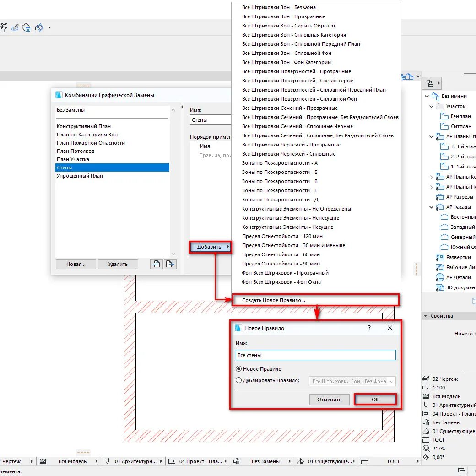The width and height of the screenshot is (476, 476).
Task: Click the dimension standard icon in the bottom status bar
Action: (x=365, y=461)
